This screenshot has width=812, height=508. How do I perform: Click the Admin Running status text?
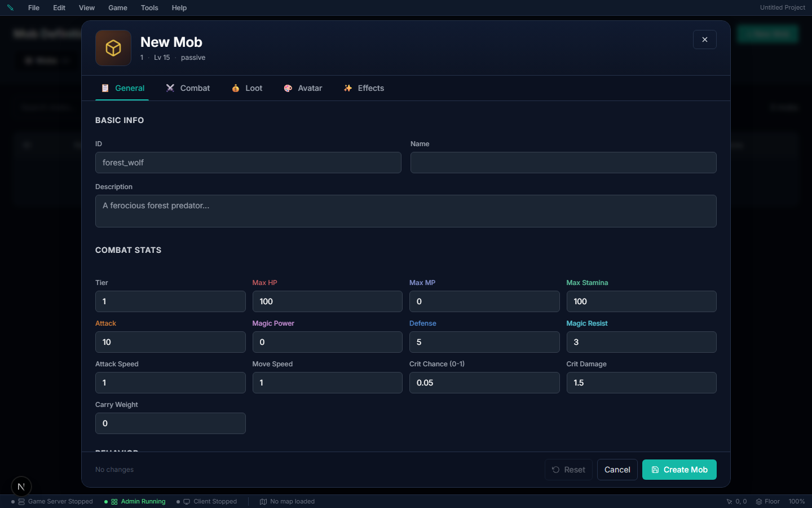pos(143,502)
